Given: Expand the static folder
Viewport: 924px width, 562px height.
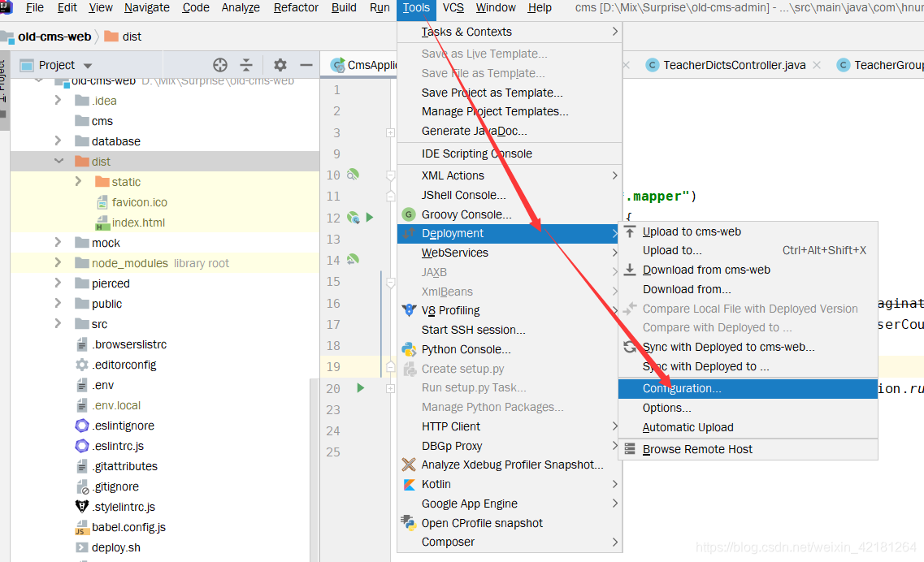Looking at the screenshot, I should 78,181.
